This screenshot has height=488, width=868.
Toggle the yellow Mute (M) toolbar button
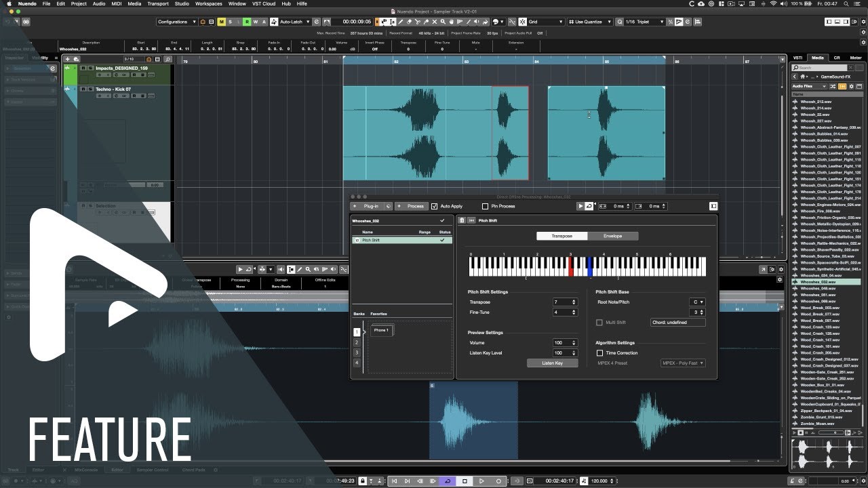coord(221,22)
